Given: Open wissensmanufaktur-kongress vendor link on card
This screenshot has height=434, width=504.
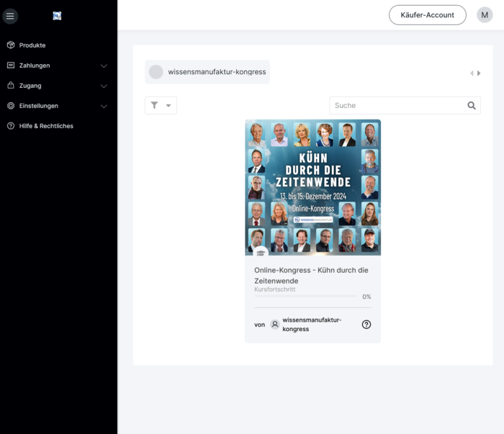Looking at the screenshot, I should [x=312, y=325].
